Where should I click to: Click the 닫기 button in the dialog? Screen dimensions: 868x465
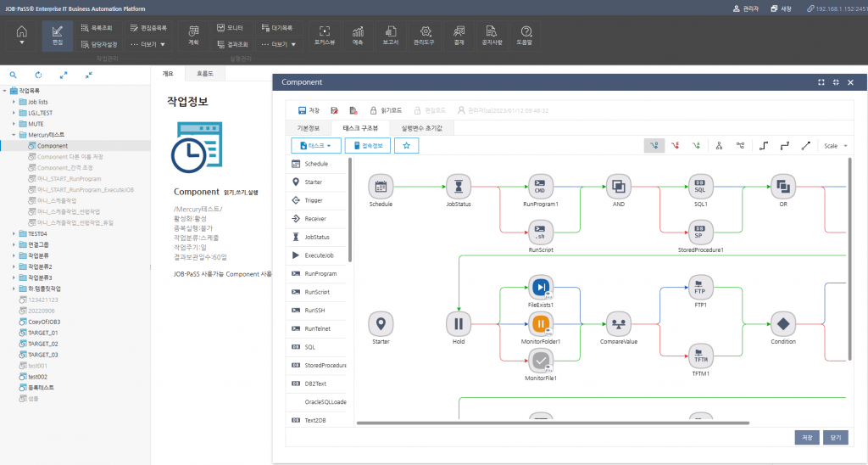[x=836, y=438]
